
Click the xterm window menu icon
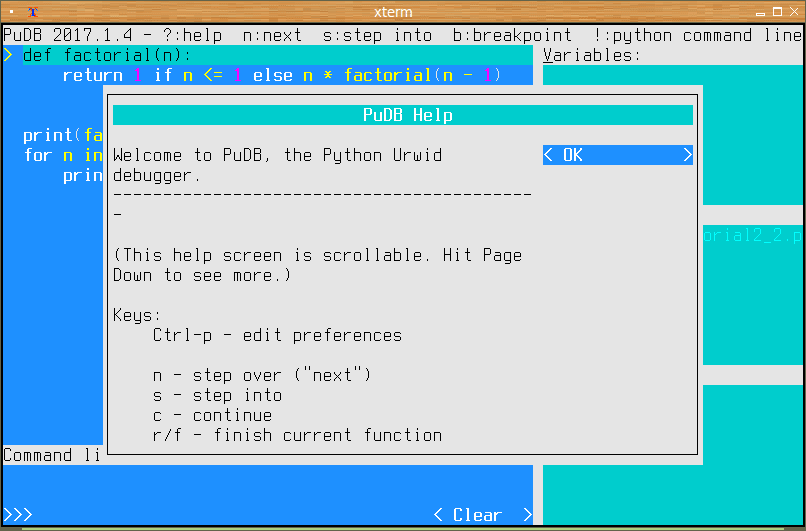[x=11, y=12]
